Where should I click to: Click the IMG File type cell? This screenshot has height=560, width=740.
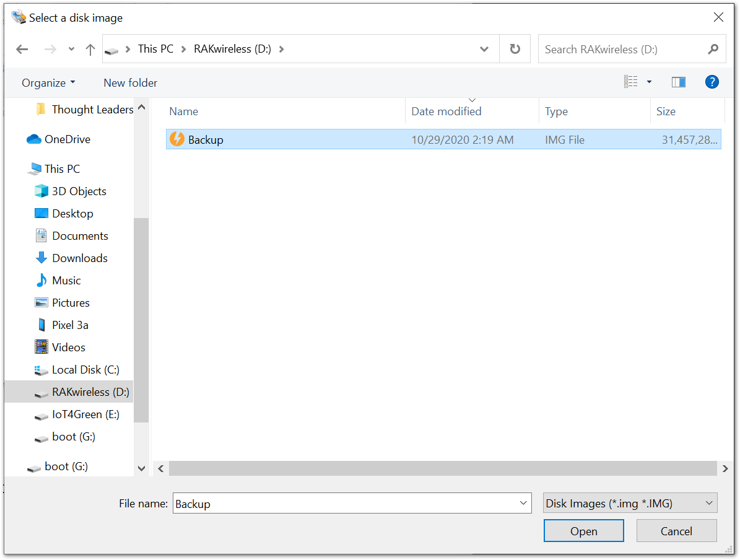tap(564, 140)
